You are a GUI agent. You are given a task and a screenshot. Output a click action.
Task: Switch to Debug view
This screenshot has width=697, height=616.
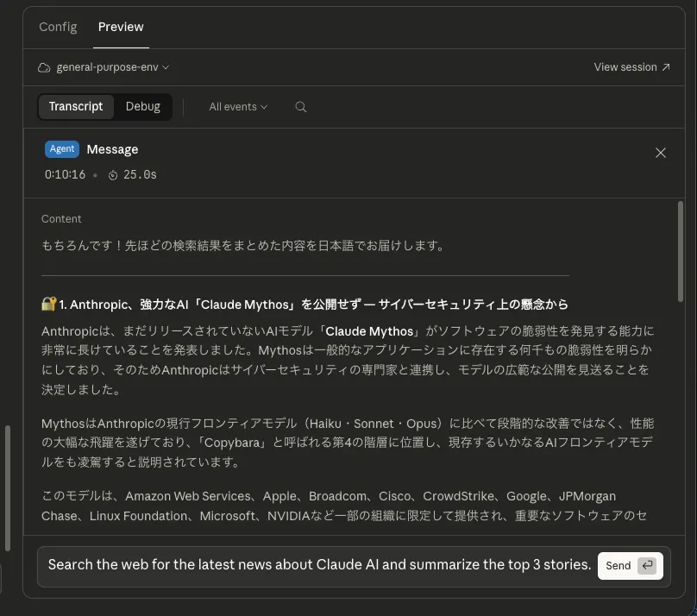142,107
